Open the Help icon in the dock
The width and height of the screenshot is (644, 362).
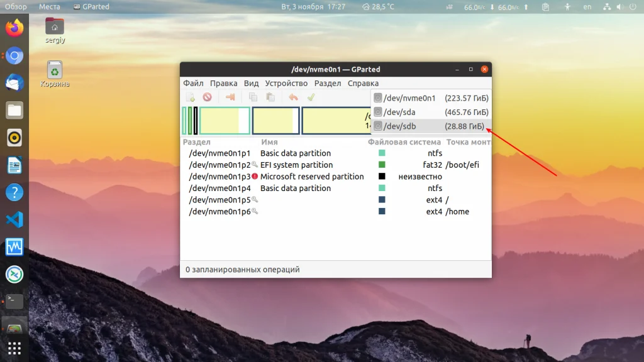tap(14, 192)
